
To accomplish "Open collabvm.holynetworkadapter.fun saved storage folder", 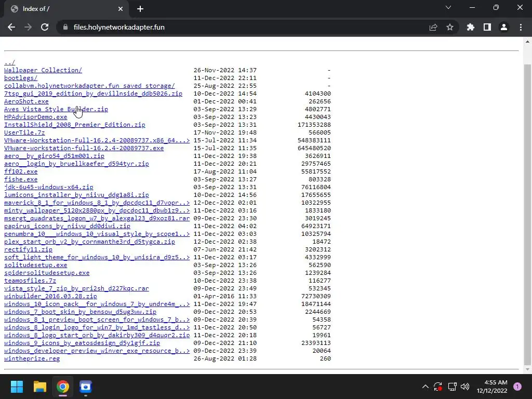I will tap(89, 86).
